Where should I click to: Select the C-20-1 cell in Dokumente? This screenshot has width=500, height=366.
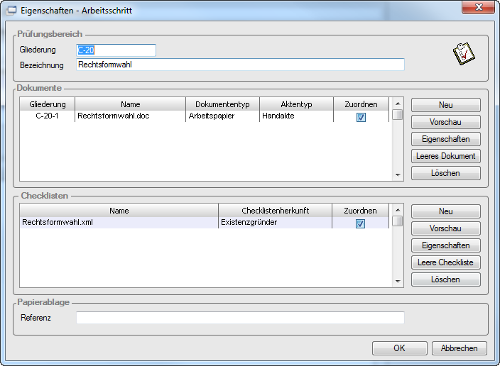(x=47, y=116)
